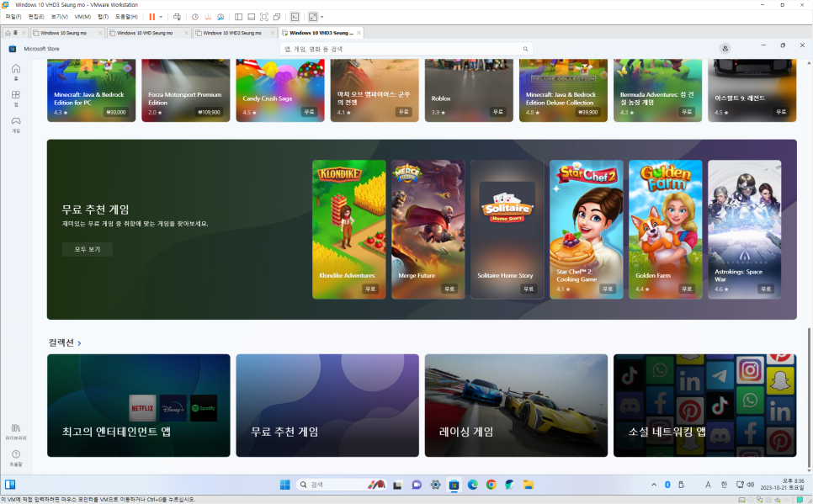This screenshot has width=813, height=504.
Task: Open the Gaming section in the sidebar
Action: [16, 124]
